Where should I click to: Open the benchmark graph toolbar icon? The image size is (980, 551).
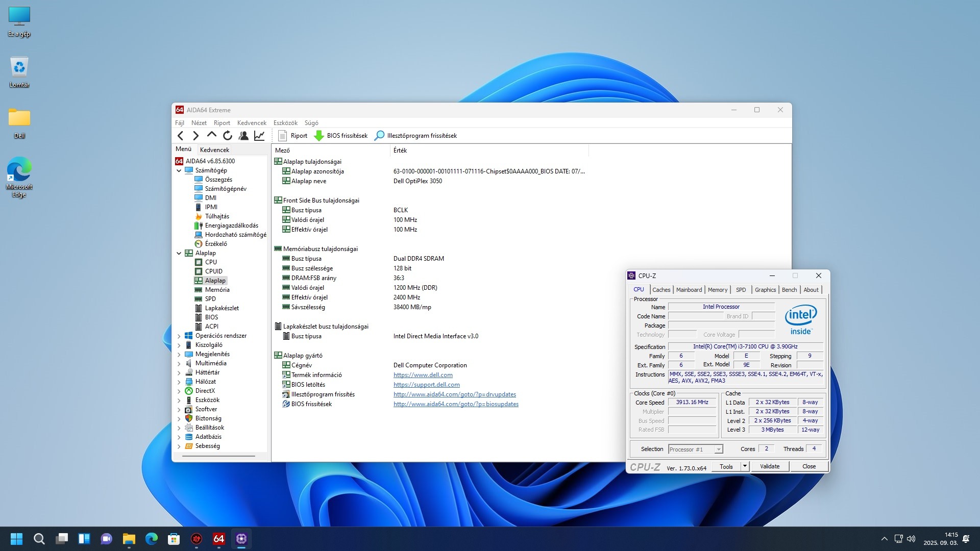[259, 136]
